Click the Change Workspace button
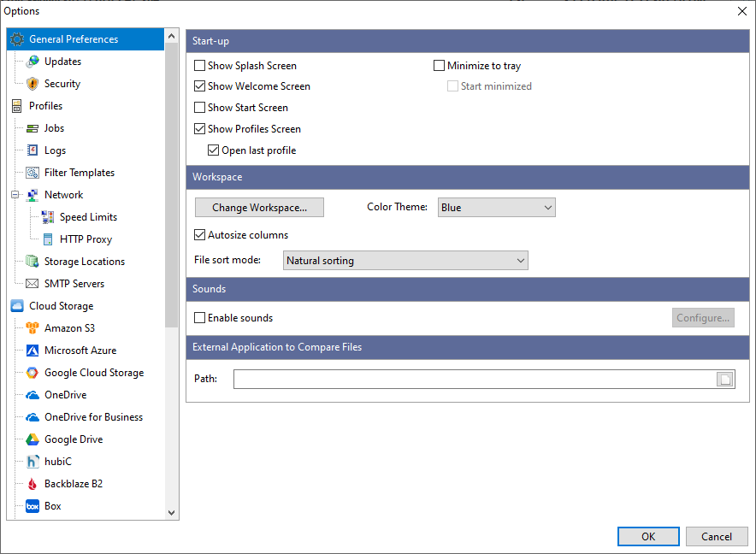 [x=259, y=208]
